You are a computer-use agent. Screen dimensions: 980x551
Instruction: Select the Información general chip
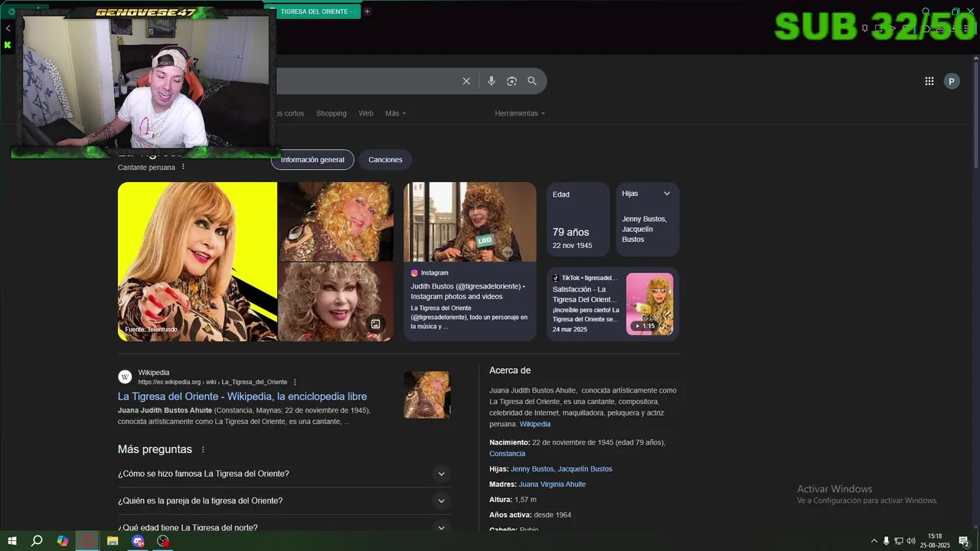point(312,160)
